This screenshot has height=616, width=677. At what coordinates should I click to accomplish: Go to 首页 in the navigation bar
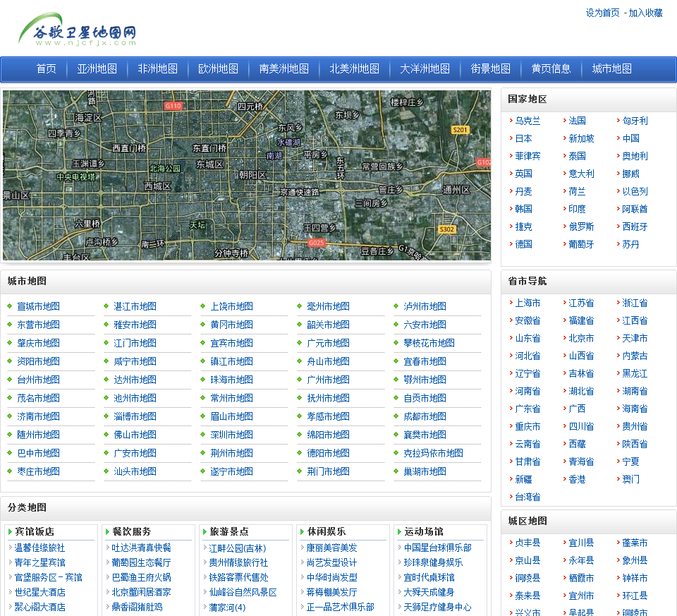46,69
